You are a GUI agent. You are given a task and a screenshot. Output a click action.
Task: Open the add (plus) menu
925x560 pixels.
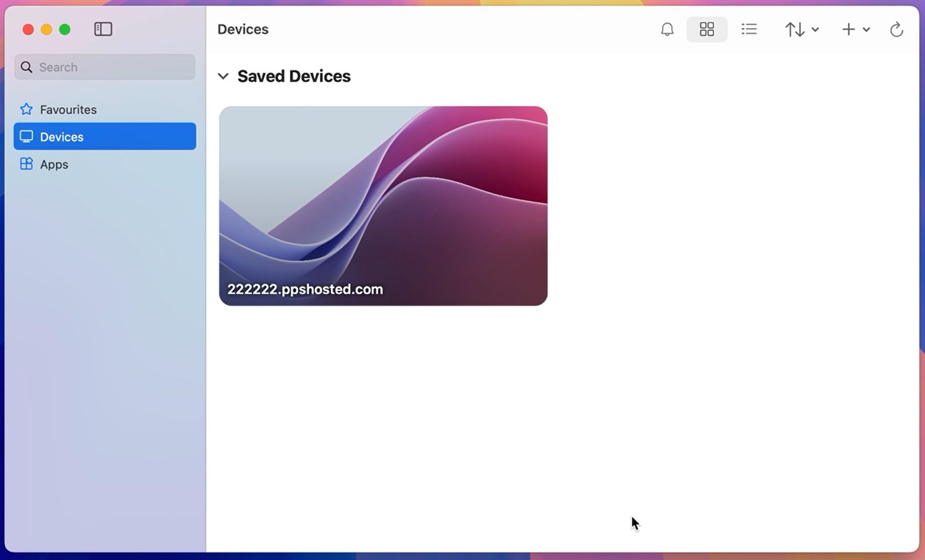(x=855, y=29)
